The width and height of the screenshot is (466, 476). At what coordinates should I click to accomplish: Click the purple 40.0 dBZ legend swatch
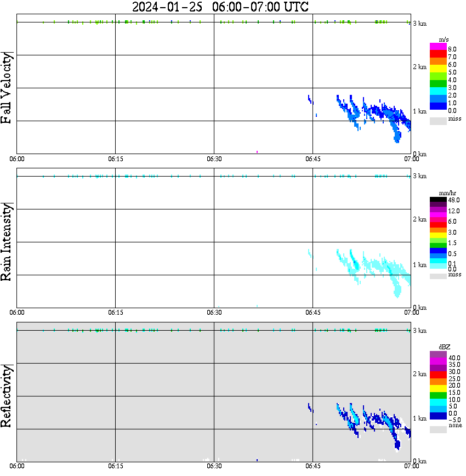[438, 354]
